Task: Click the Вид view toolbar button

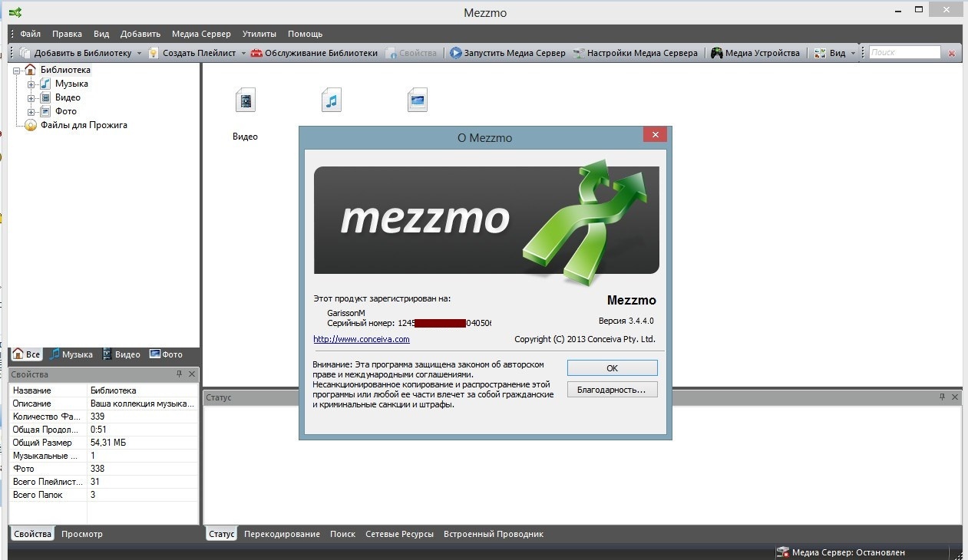Action: point(830,53)
